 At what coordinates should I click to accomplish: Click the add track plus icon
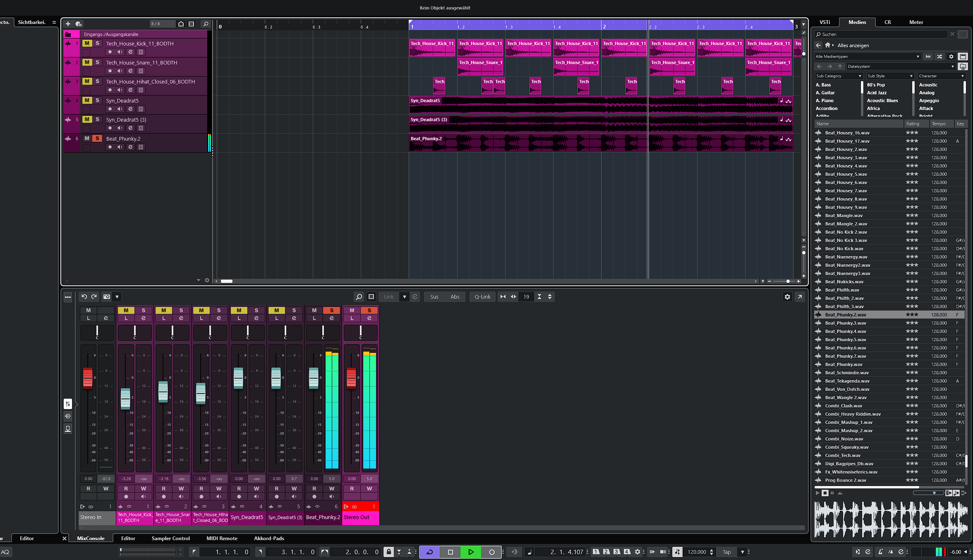[68, 24]
